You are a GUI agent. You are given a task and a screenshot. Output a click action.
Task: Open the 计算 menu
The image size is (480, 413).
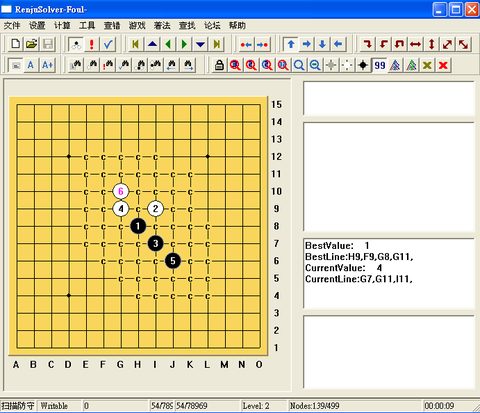pos(62,26)
